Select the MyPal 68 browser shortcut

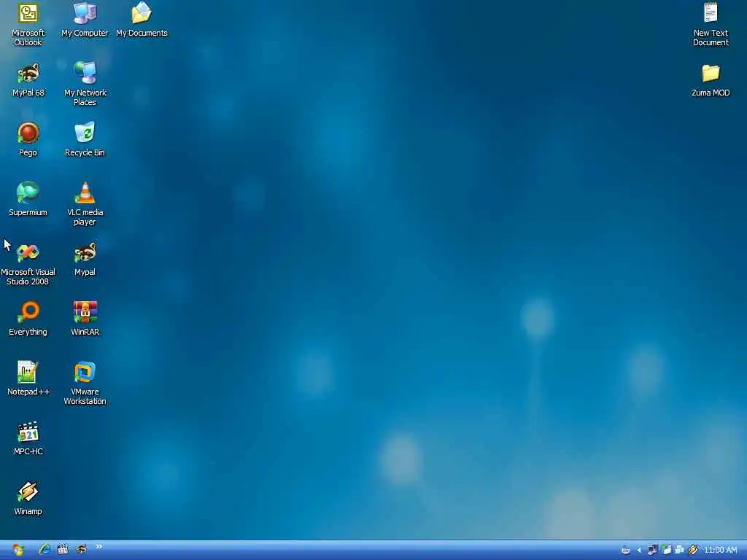(28, 80)
